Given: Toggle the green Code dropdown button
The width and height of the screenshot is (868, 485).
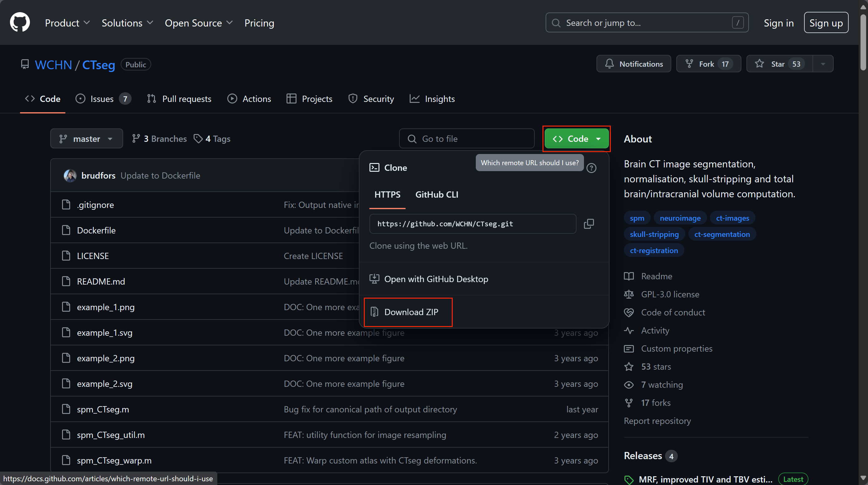Looking at the screenshot, I should coord(576,139).
